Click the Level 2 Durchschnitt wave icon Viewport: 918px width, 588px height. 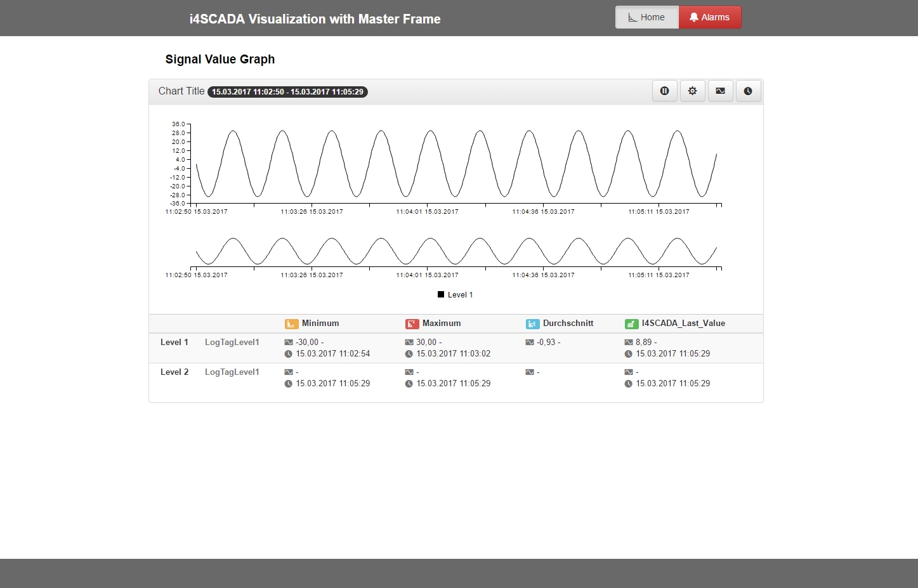(x=530, y=372)
